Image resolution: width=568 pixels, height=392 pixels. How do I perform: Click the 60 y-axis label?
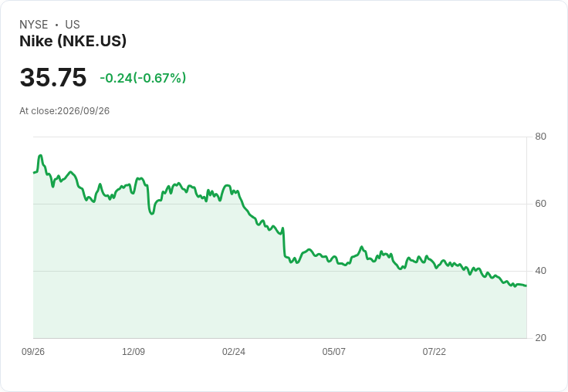(x=540, y=204)
